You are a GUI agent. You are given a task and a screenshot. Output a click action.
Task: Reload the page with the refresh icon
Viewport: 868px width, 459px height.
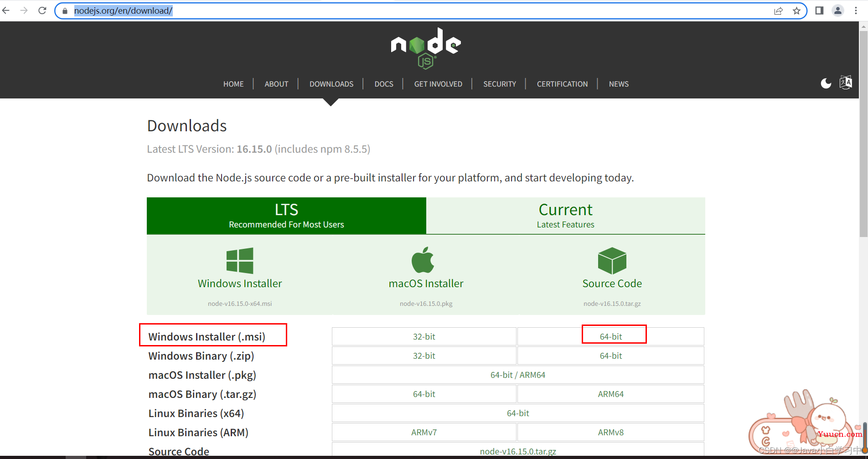click(x=42, y=10)
